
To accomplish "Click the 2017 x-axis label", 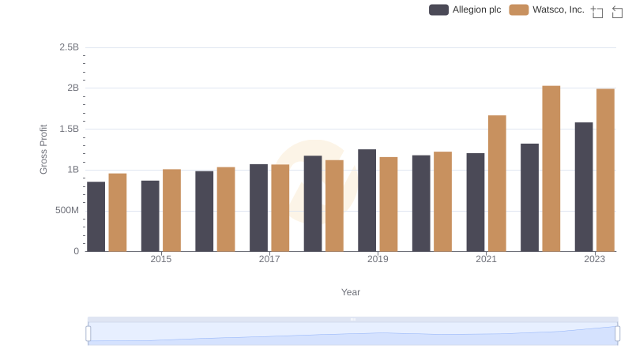I will [269, 259].
